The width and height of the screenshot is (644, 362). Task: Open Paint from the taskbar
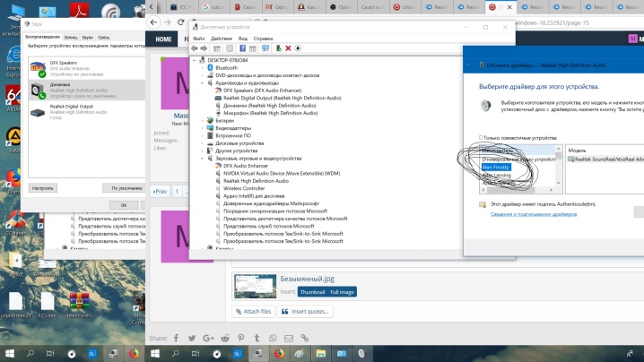coord(300,353)
